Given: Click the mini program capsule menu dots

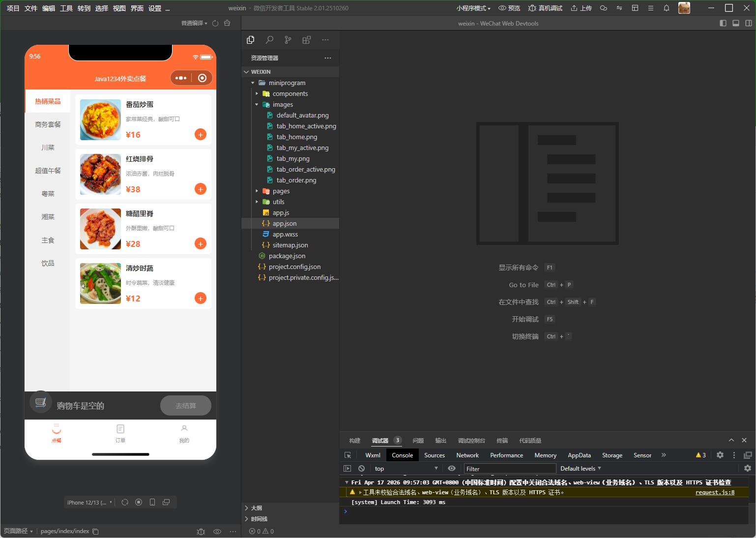Looking at the screenshot, I should tap(181, 78).
